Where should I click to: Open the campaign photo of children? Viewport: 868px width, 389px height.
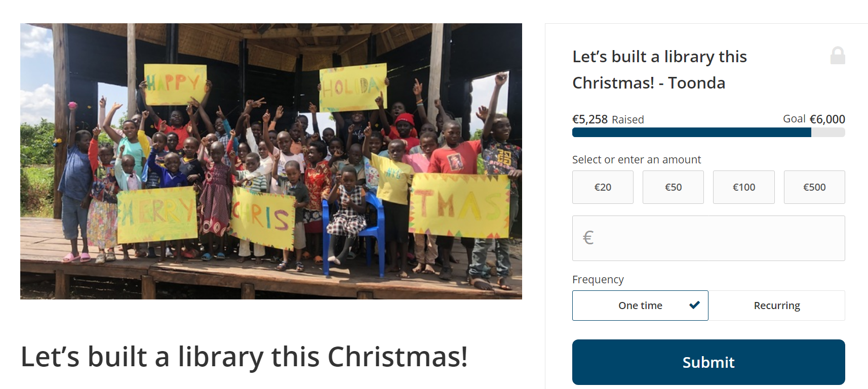tap(271, 161)
